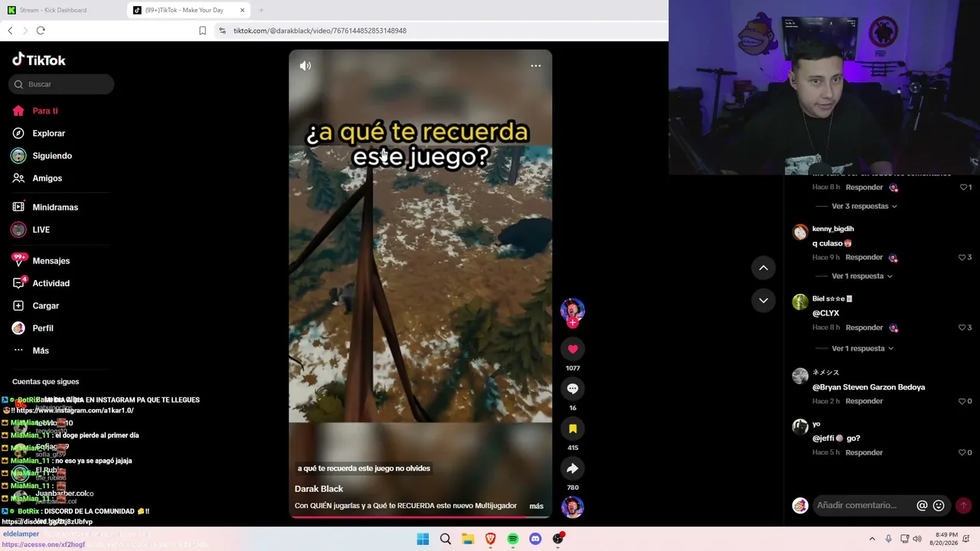
Task: Click the tiktok.com URL in address bar
Action: (x=320, y=31)
